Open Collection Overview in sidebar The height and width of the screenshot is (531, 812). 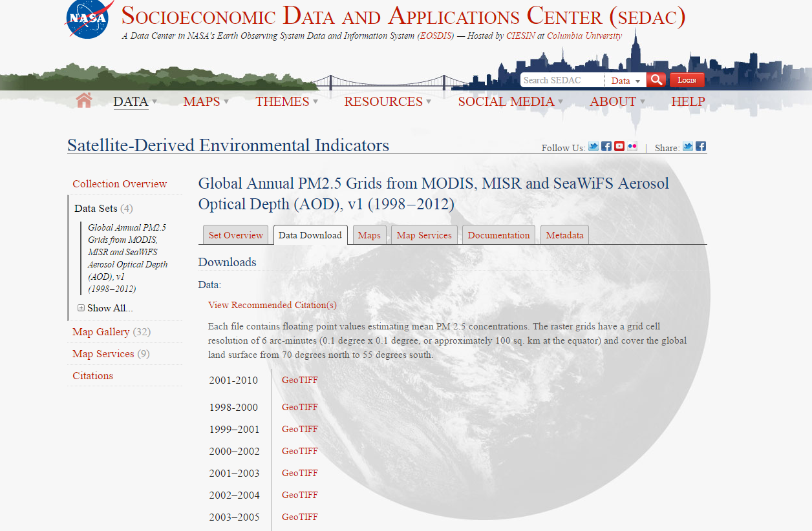tap(120, 184)
